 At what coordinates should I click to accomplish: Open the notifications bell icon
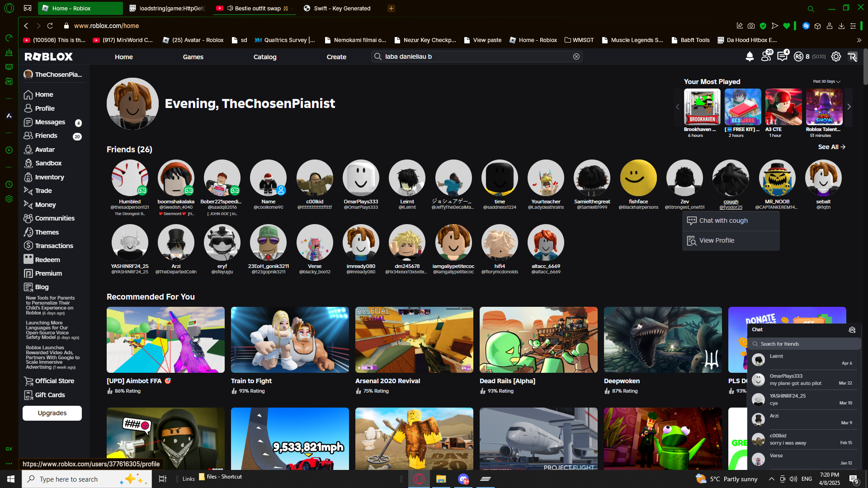750,56
